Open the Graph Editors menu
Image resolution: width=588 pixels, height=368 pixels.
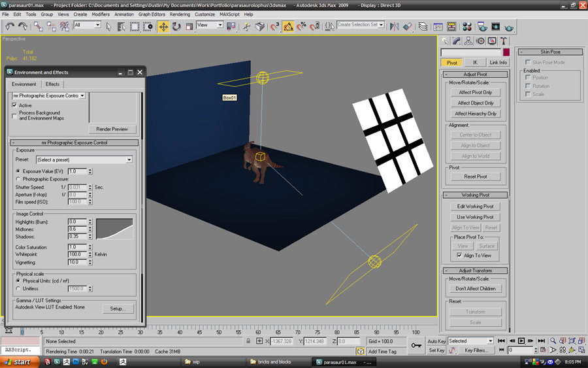coord(152,14)
